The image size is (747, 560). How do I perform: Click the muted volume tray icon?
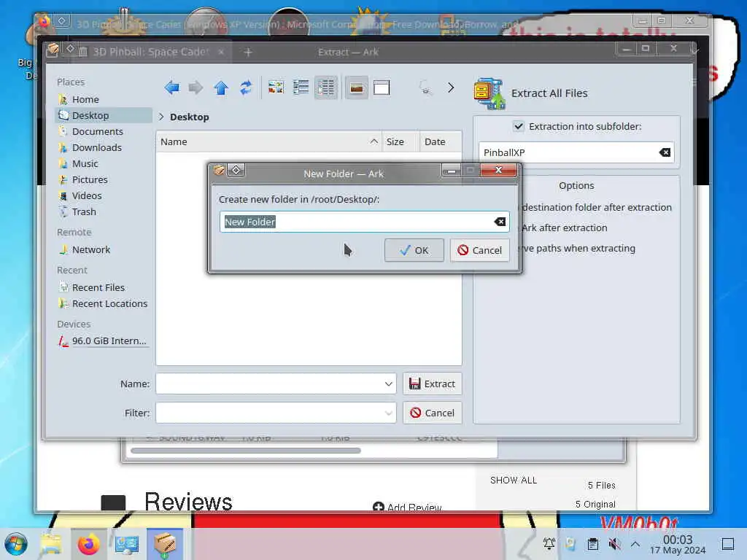click(x=614, y=544)
